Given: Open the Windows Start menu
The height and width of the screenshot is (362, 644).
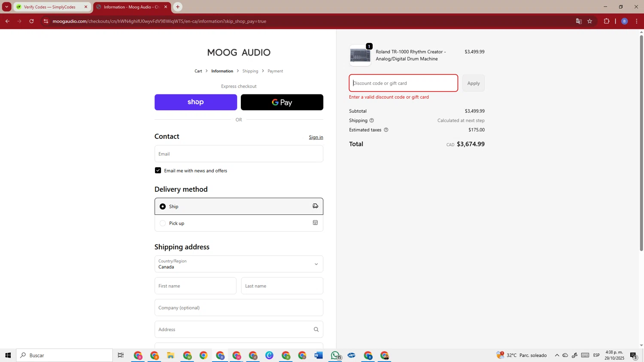Looking at the screenshot, I should click(8, 355).
